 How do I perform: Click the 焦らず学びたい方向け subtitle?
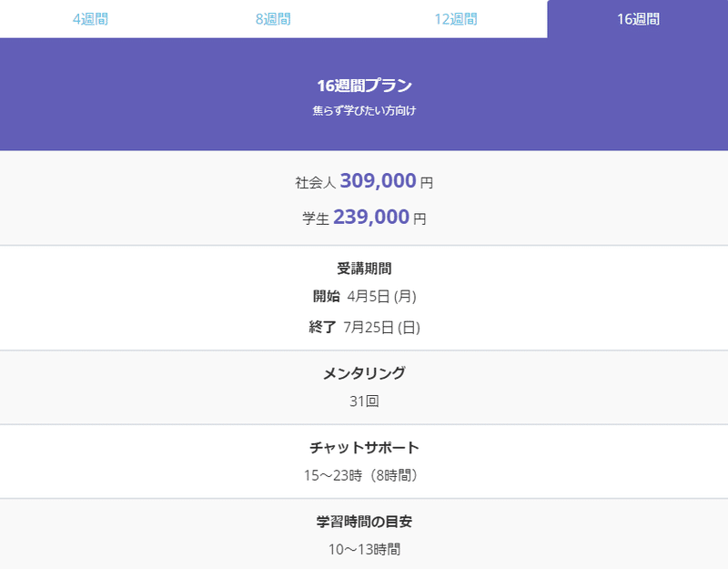click(x=365, y=110)
